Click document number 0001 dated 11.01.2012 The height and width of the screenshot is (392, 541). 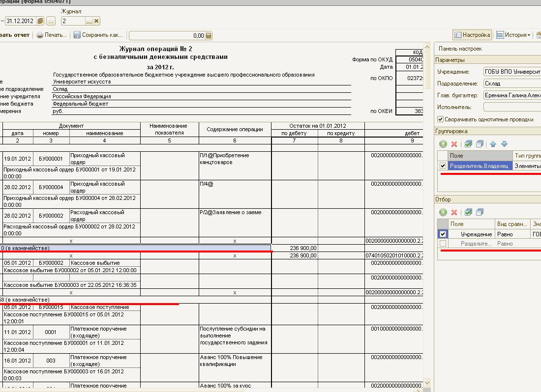50,332
